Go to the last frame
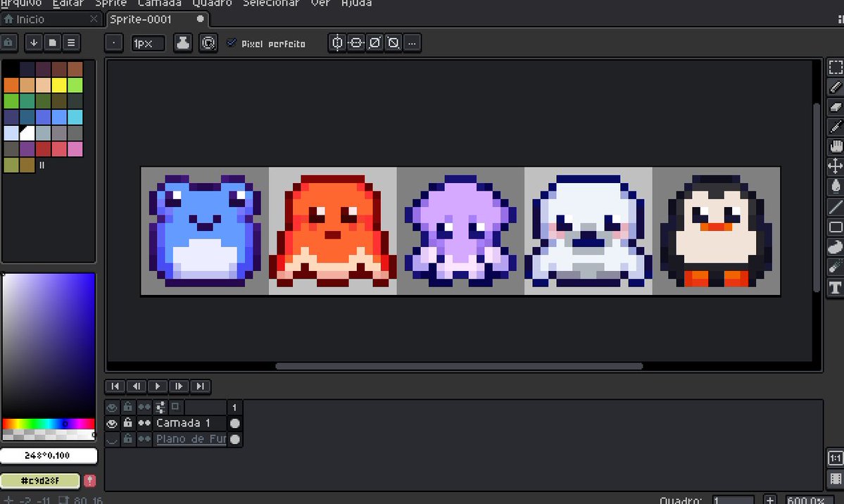Viewport: 844px width, 504px height. 200,386
